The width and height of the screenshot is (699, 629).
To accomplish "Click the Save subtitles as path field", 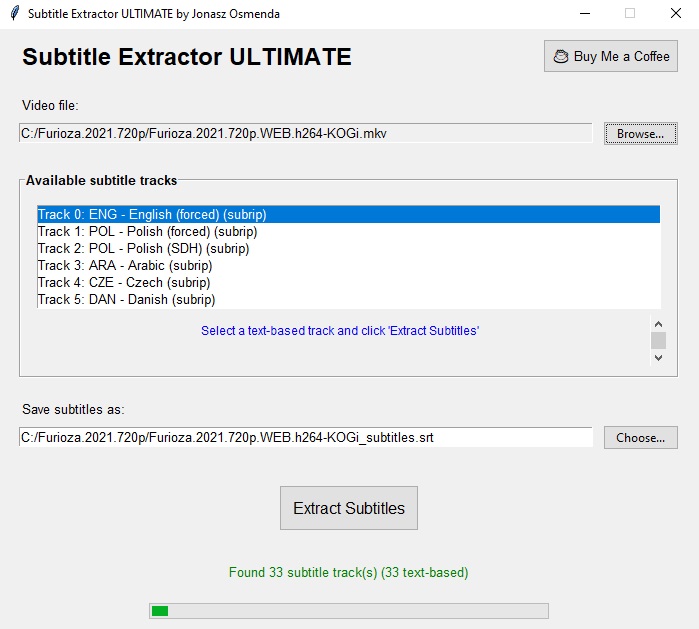I will pyautogui.click(x=306, y=437).
